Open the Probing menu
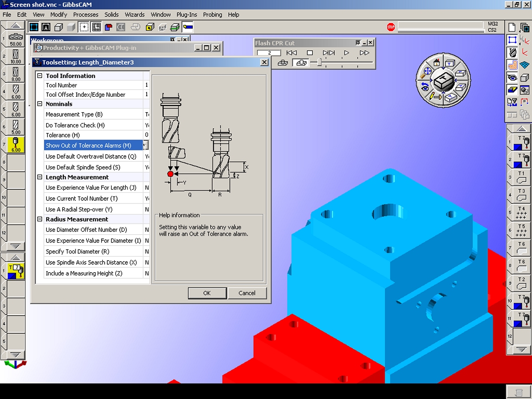The width and height of the screenshot is (532, 399). click(x=212, y=15)
